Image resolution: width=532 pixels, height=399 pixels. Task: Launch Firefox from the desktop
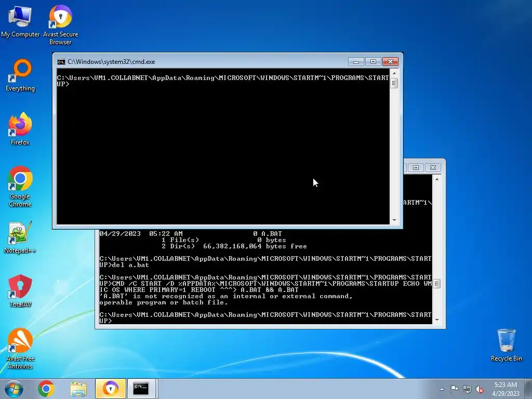[20, 129]
